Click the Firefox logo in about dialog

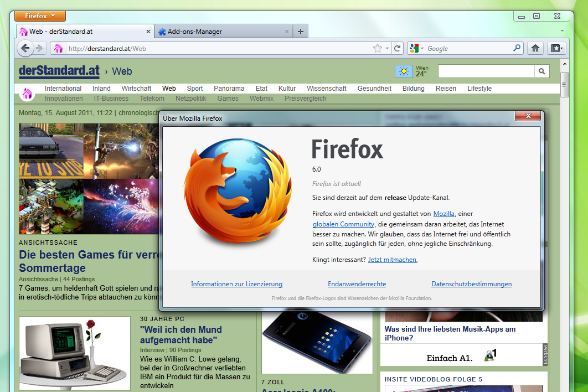click(238, 192)
